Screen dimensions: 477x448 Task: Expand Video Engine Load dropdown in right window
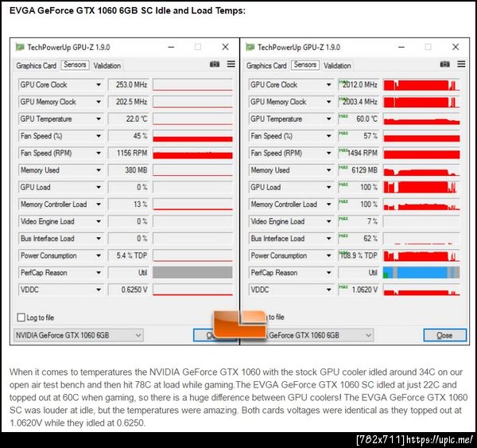pyautogui.click(x=328, y=221)
